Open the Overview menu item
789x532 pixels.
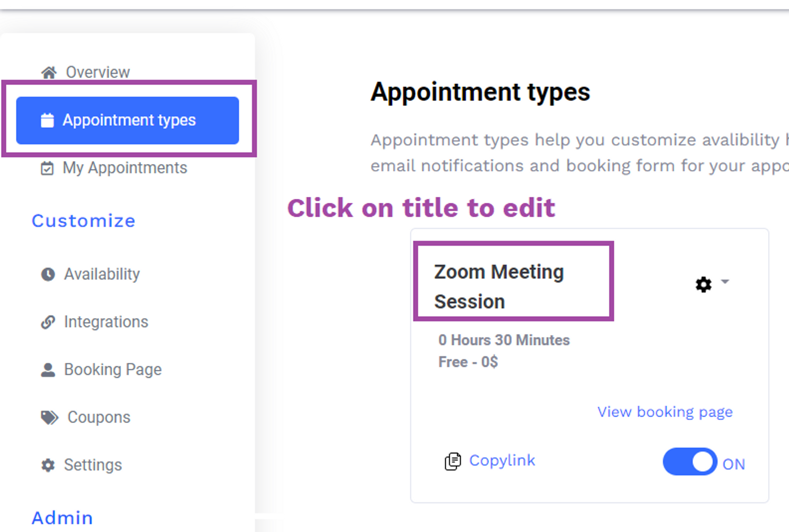[x=98, y=72]
